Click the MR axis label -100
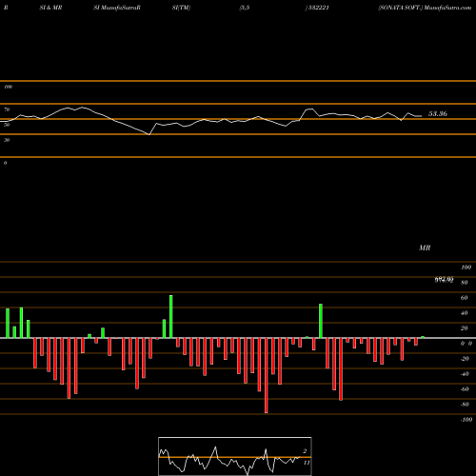The image size is (476, 476). (466, 420)
